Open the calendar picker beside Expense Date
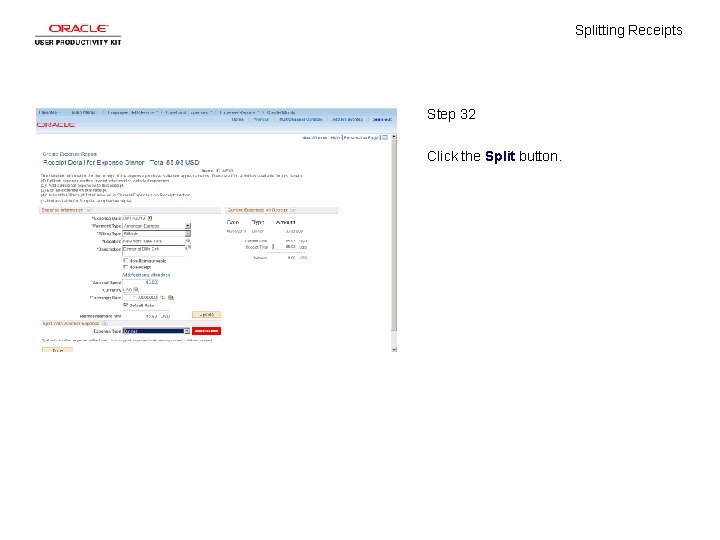 coord(150,219)
